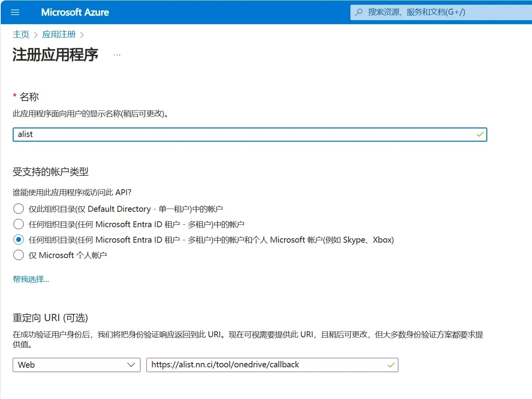
Task: Click the search magnifier icon in top bar
Action: [x=359, y=12]
